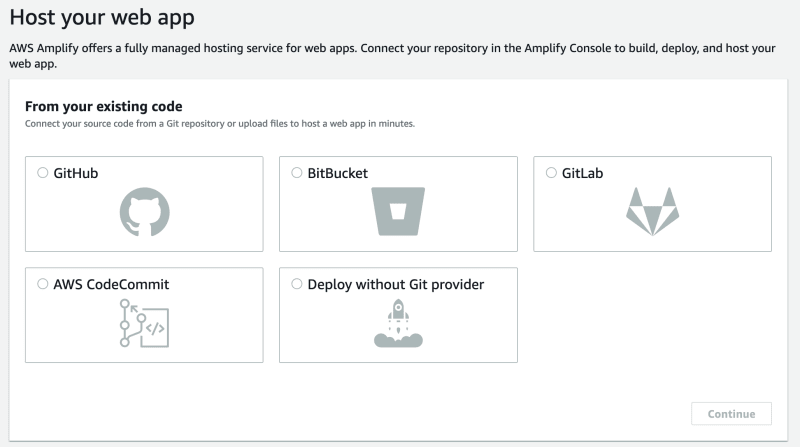Click the AWS CodeCommit label
Viewport: 800px width, 447px height.
pyautogui.click(x=111, y=284)
